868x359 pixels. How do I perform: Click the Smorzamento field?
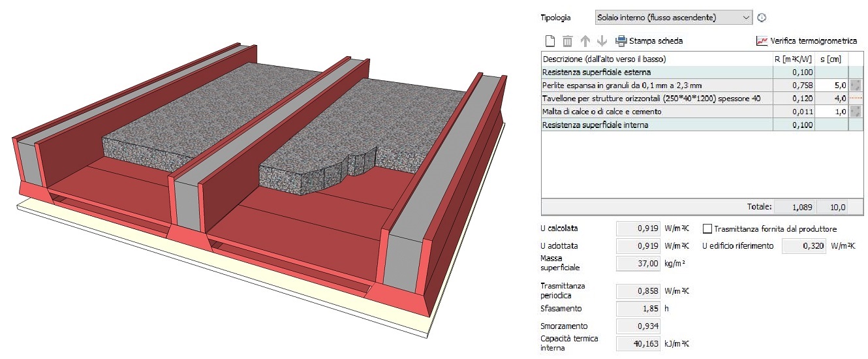(638, 326)
